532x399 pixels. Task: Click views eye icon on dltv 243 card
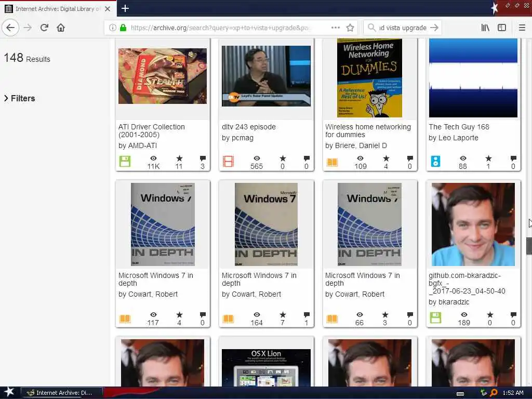(257, 158)
